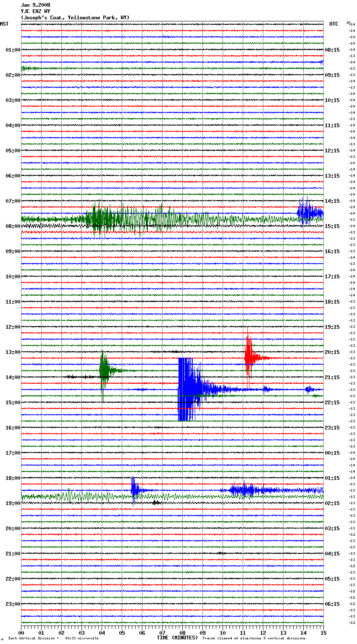Screen dimensions: 357x644
Task: Click the 04:15 UTC time label
Action: (332, 554)
